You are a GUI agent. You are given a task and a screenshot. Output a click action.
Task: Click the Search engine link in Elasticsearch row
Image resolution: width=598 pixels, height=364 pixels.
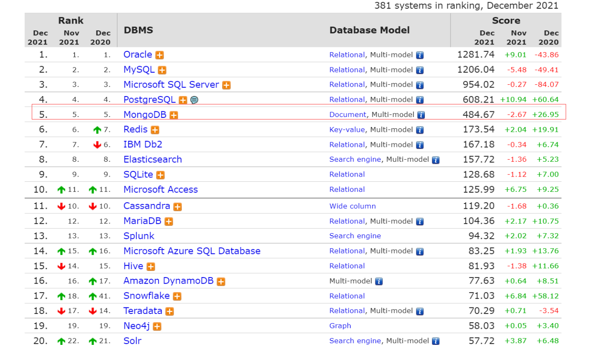point(355,159)
